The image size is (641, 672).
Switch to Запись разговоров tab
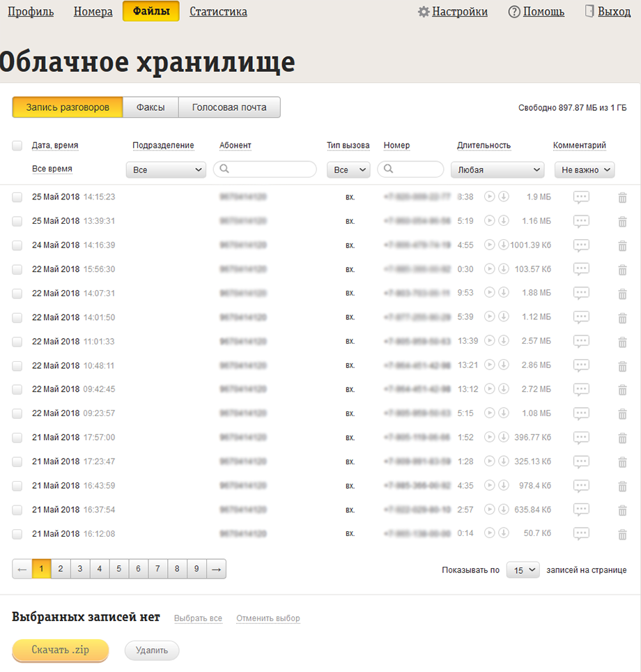68,107
